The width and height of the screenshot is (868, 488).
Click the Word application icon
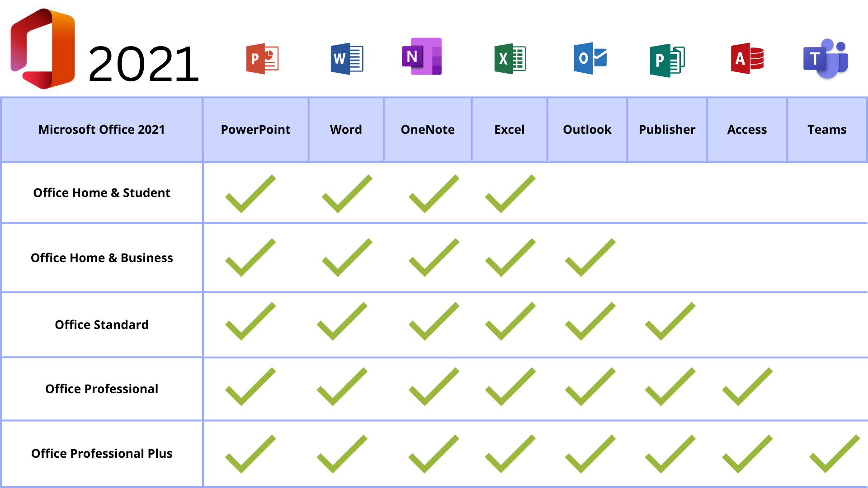pyautogui.click(x=345, y=58)
